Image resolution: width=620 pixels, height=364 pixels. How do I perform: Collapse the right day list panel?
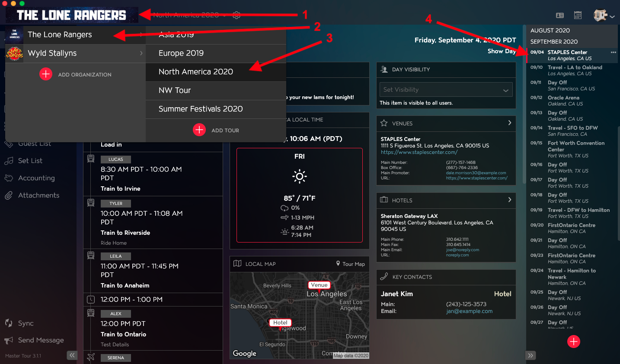click(x=531, y=355)
